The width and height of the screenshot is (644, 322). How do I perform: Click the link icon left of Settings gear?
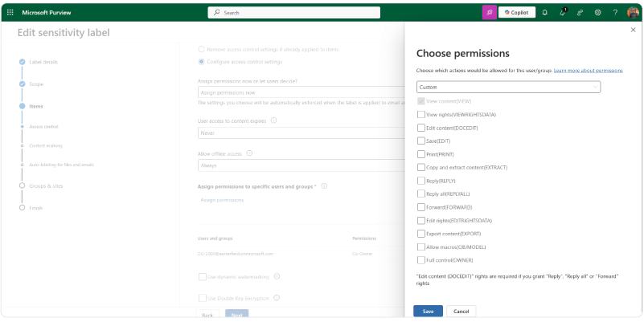point(580,13)
